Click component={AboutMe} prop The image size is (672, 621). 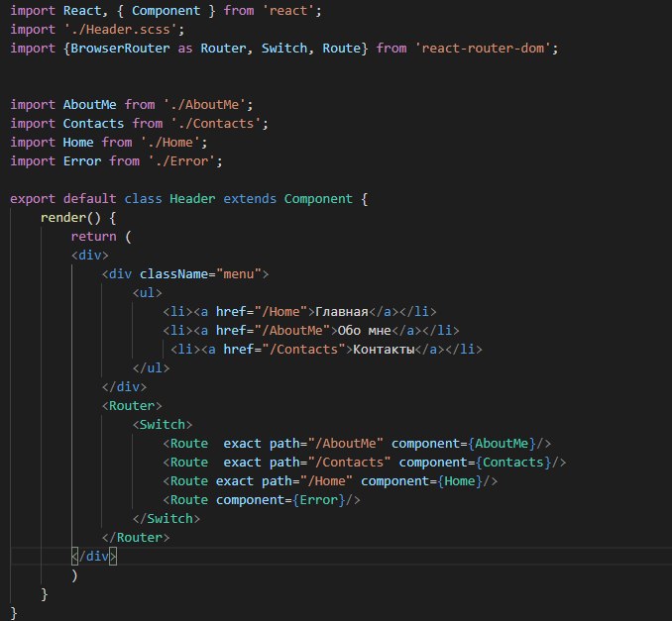pyautogui.click(x=464, y=444)
